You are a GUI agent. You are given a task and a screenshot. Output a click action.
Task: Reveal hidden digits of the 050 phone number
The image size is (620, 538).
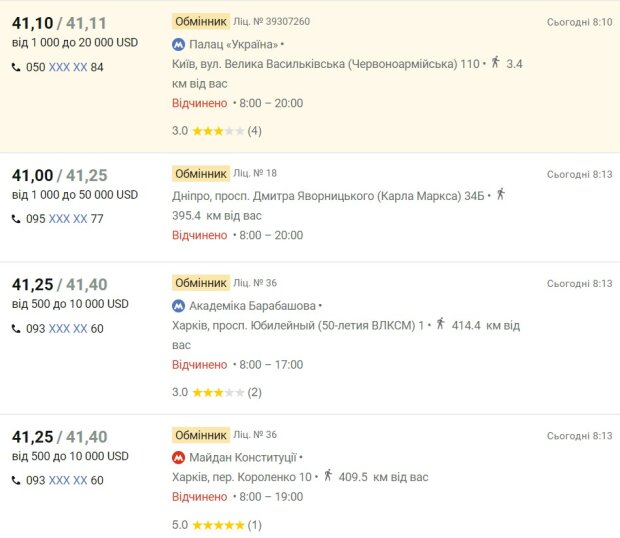[x=68, y=67]
